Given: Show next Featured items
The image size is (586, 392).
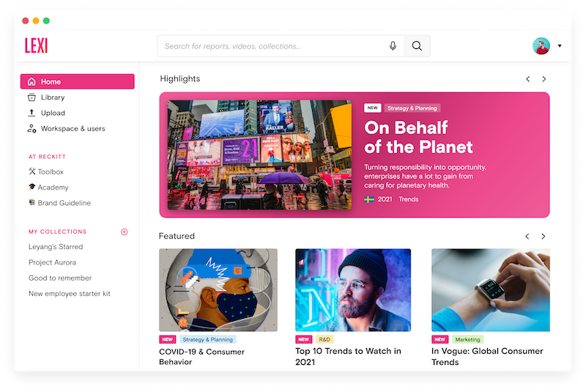Looking at the screenshot, I should pyautogui.click(x=543, y=236).
